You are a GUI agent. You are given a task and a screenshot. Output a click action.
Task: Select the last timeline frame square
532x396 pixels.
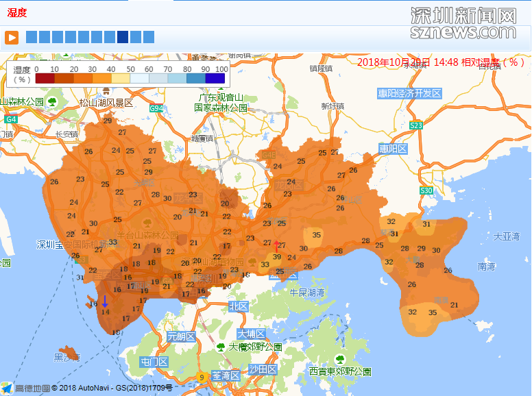[149, 37]
